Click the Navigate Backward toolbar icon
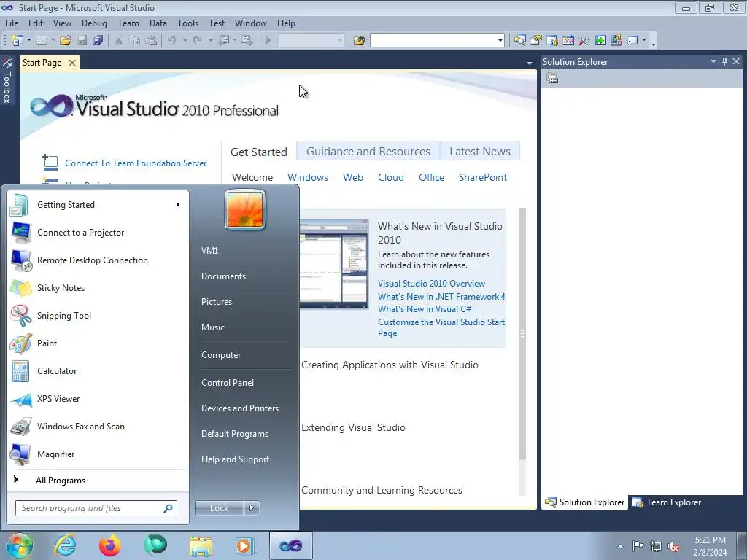Image resolution: width=747 pixels, height=560 pixels. (x=223, y=41)
